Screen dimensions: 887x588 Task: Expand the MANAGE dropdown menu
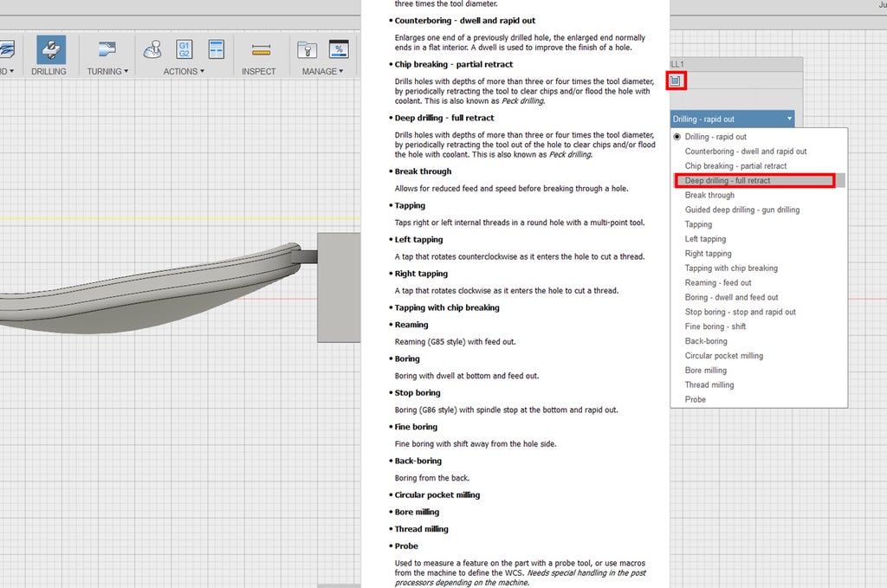pyautogui.click(x=322, y=71)
